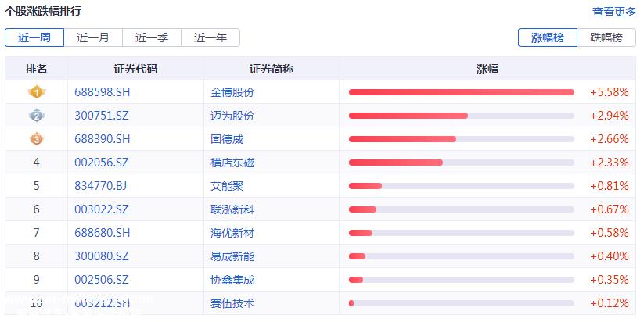The height and width of the screenshot is (322, 644).
Task: Open 迈为股份 stock name link
Action: coord(232,116)
